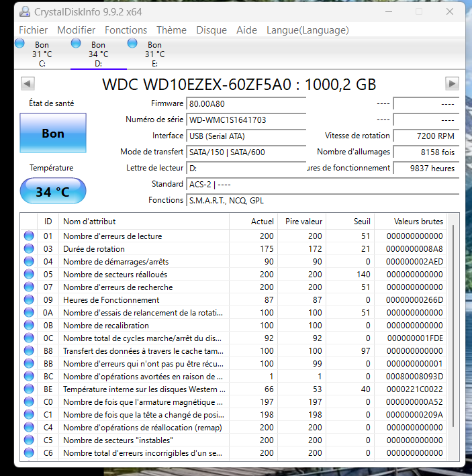Click the status orb for attribute C4
The height and width of the screenshot is (476, 472).
click(29, 427)
